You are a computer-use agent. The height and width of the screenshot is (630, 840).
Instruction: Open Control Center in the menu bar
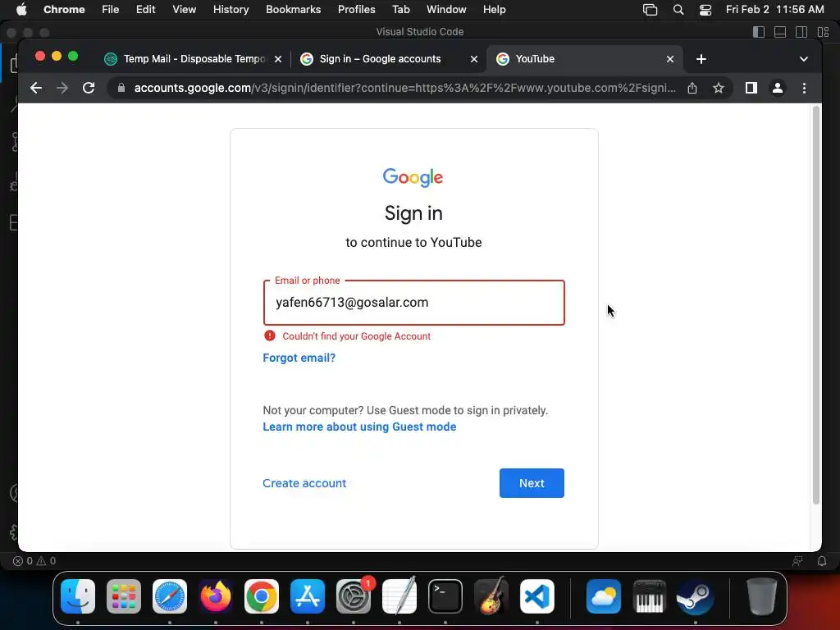click(x=705, y=10)
